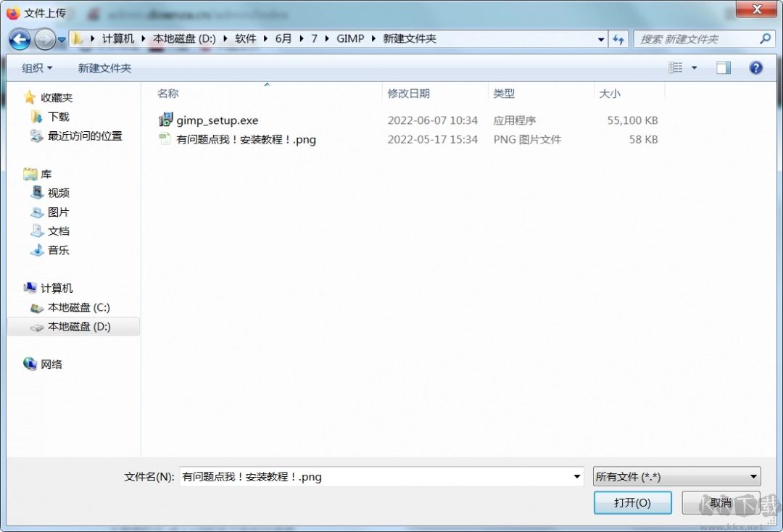Expand the address bar history dropdown

[x=600, y=38]
